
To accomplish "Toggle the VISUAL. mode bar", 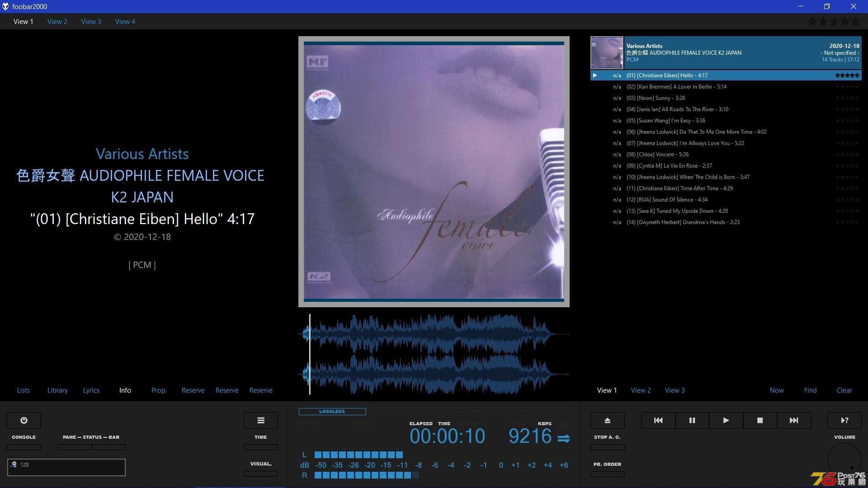I will pos(261,474).
